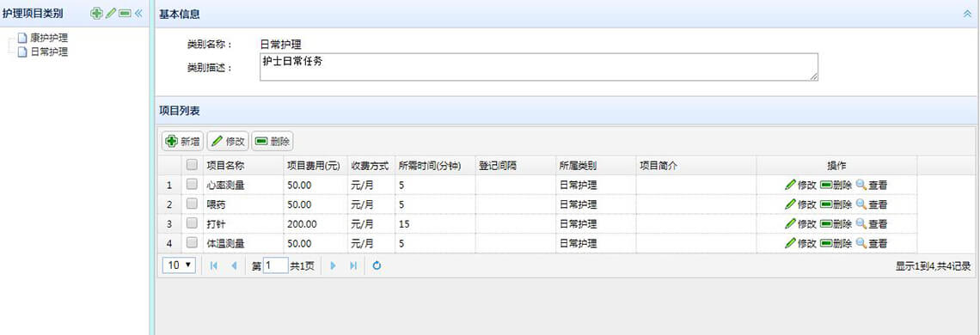
Task: Click the 200.00 fee cell
Action: pos(315,223)
